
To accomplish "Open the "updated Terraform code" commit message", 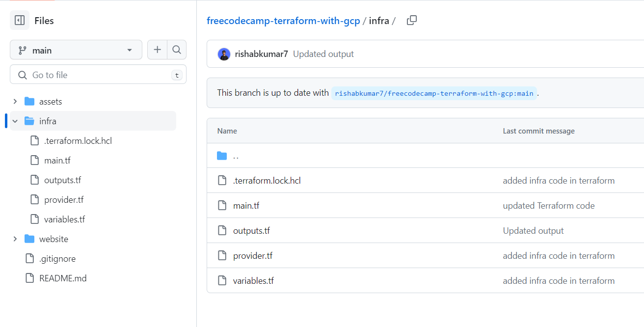I will click(x=549, y=206).
